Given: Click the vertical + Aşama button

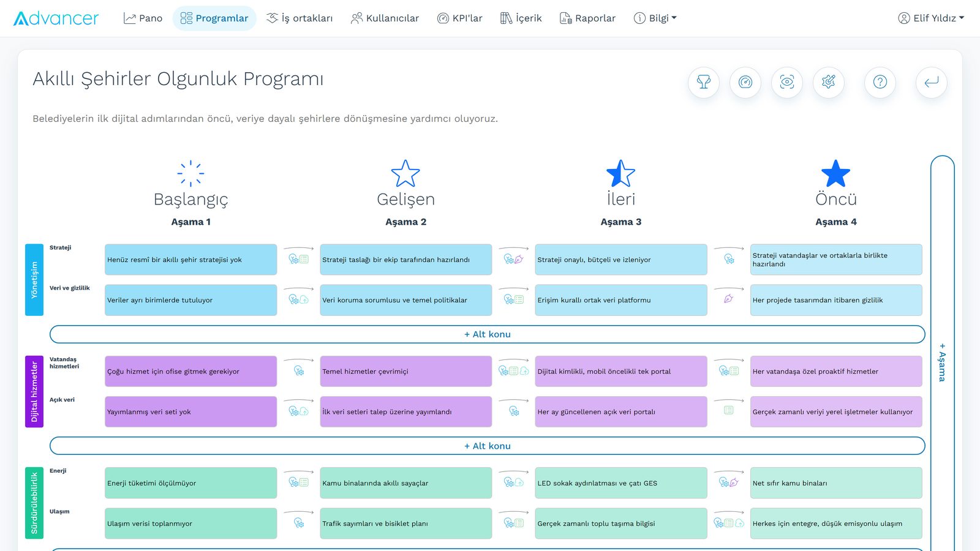Looking at the screenshot, I should (x=942, y=361).
